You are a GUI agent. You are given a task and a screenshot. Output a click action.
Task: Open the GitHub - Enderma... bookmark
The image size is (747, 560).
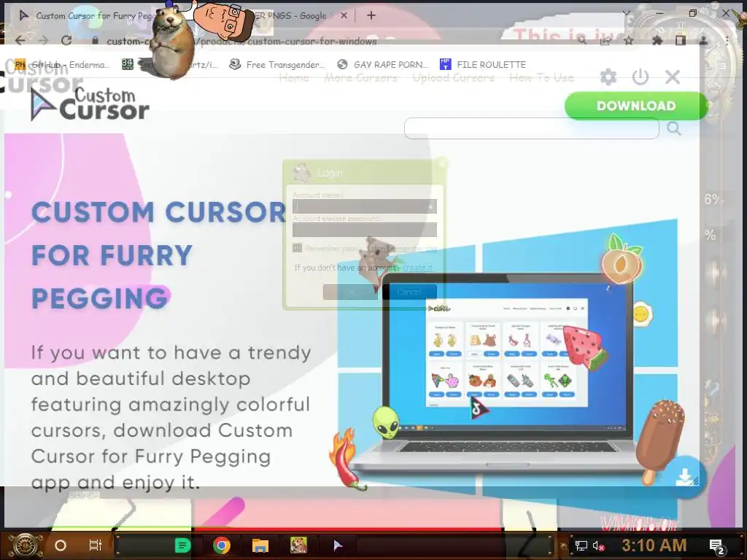point(63,64)
